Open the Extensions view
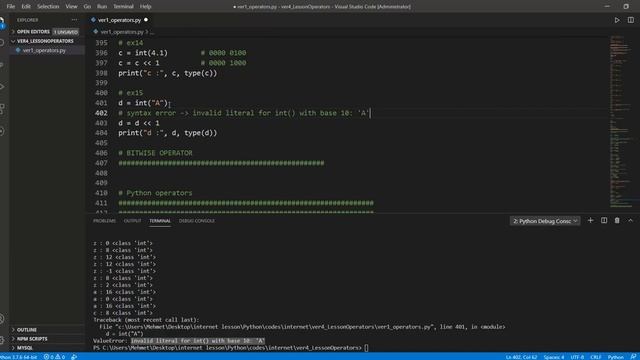 [x=2, y=109]
